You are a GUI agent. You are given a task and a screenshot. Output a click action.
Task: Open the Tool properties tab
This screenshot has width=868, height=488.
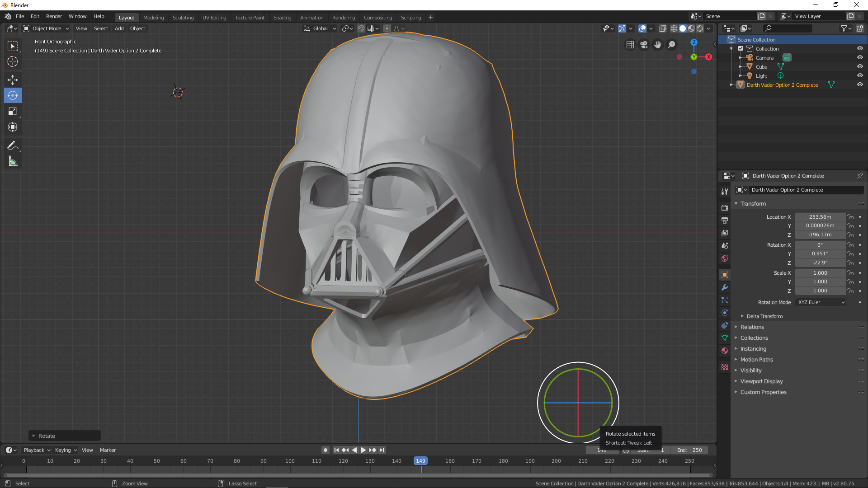725,192
